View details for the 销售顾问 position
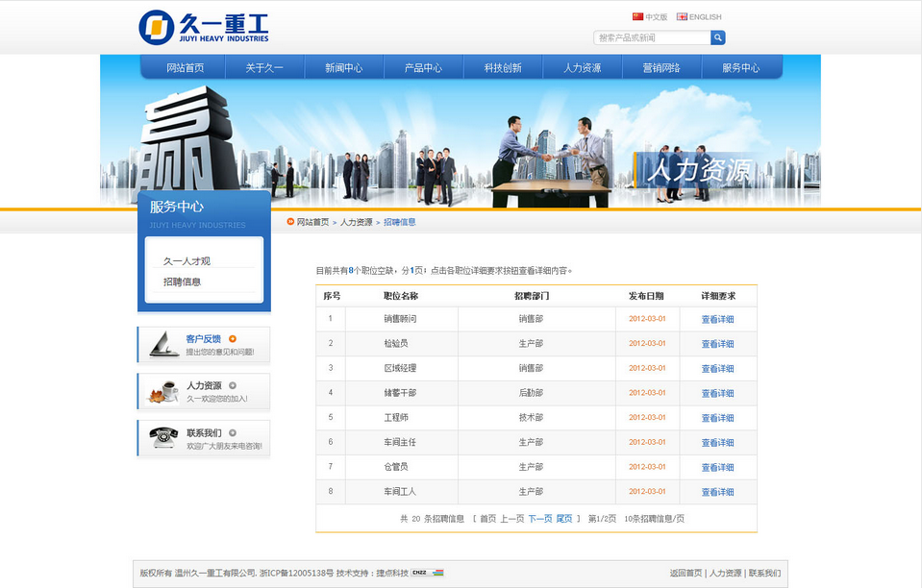The height and width of the screenshot is (588, 922). tap(717, 319)
